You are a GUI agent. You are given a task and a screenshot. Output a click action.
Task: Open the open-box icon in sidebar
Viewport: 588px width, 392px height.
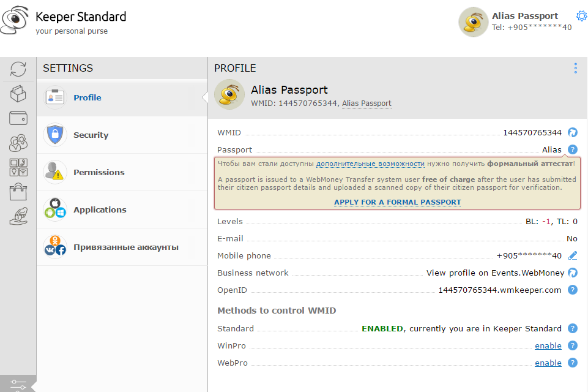click(18, 94)
